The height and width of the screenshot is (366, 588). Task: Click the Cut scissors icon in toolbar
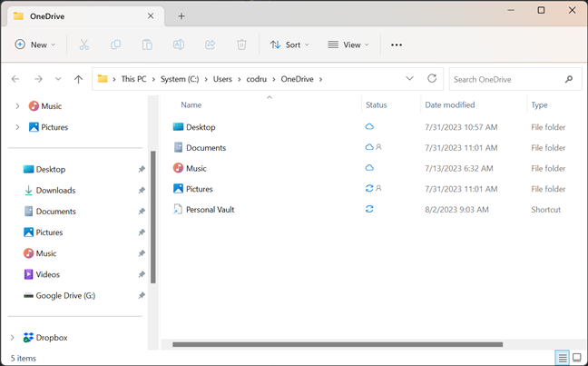(84, 45)
